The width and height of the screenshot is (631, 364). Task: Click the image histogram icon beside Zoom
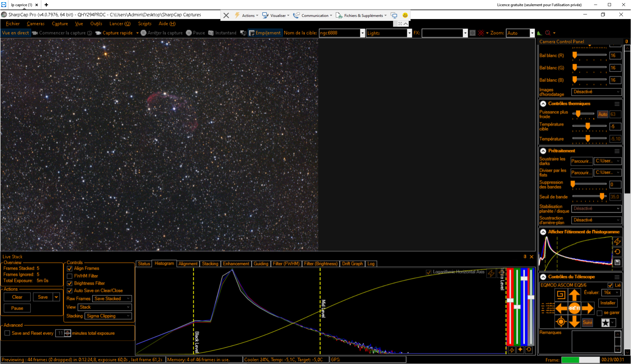click(x=539, y=33)
